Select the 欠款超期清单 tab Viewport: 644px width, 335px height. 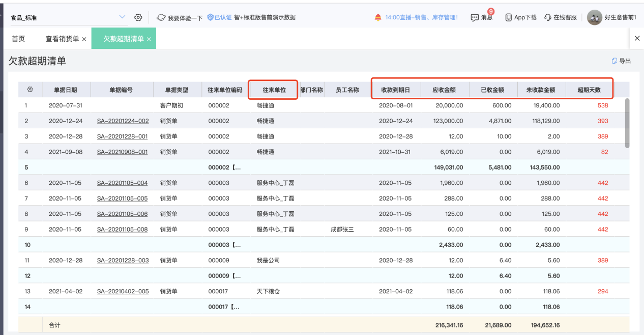pyautogui.click(x=124, y=39)
